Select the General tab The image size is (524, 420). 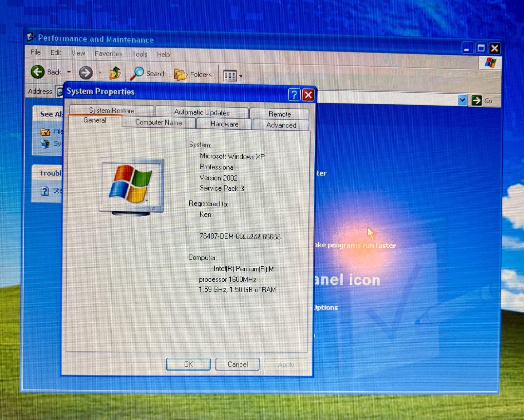95,120
